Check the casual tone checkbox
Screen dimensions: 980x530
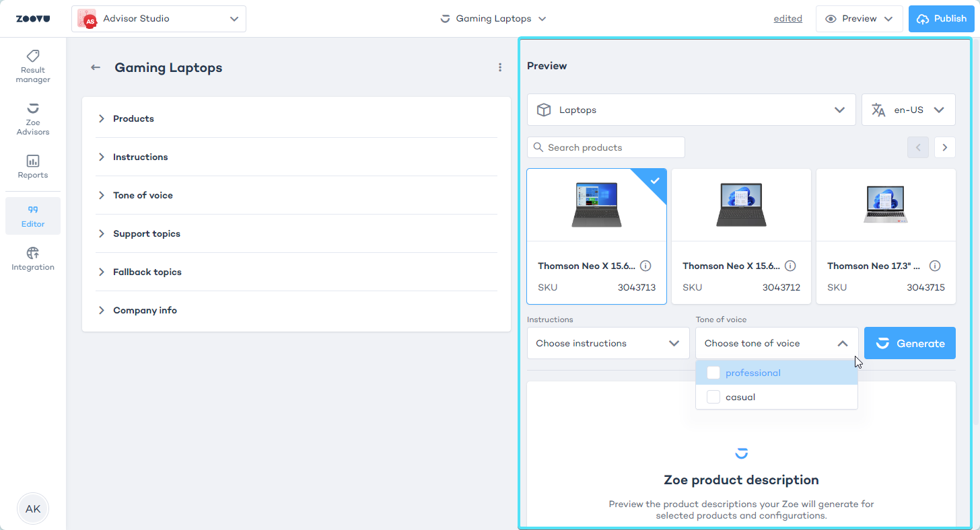pos(713,397)
